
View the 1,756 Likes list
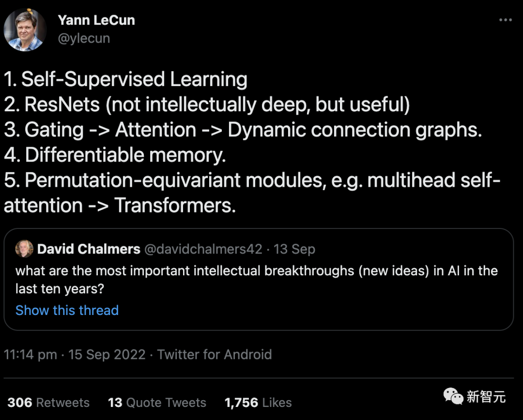coord(257,402)
